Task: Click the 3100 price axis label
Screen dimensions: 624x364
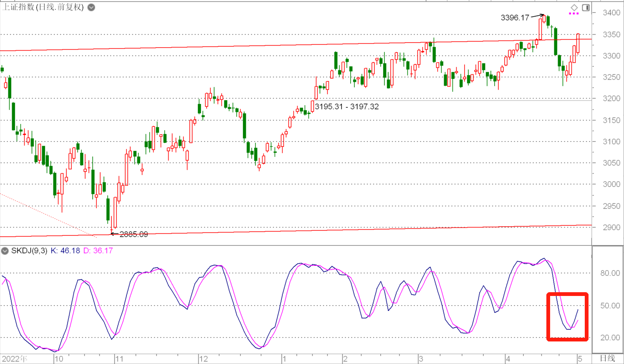Action: click(x=611, y=142)
